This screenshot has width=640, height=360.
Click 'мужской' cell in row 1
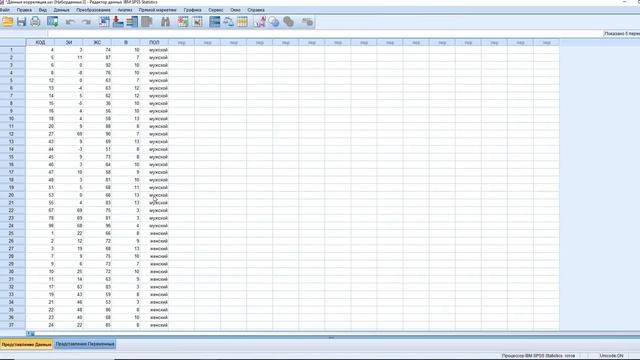154,50
